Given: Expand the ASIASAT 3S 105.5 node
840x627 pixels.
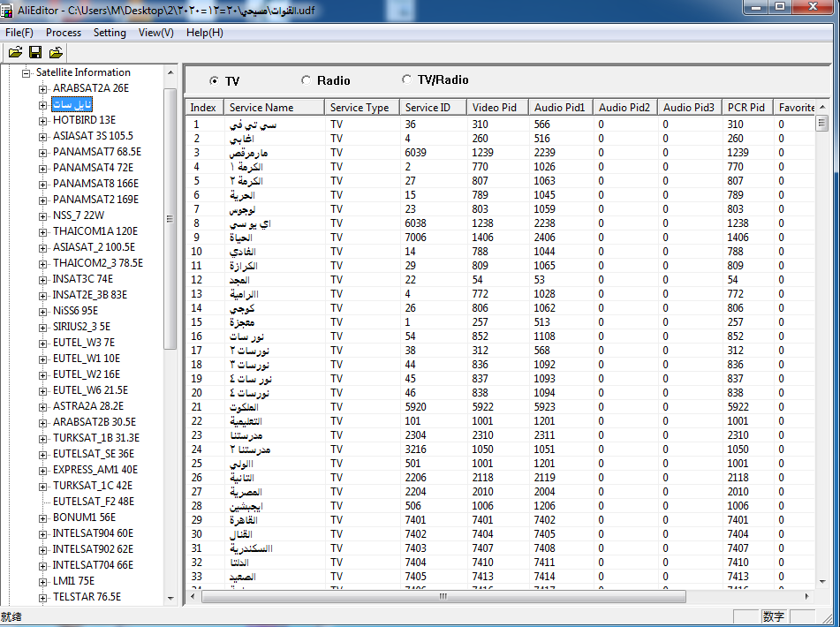Looking at the screenshot, I should 43,137.
